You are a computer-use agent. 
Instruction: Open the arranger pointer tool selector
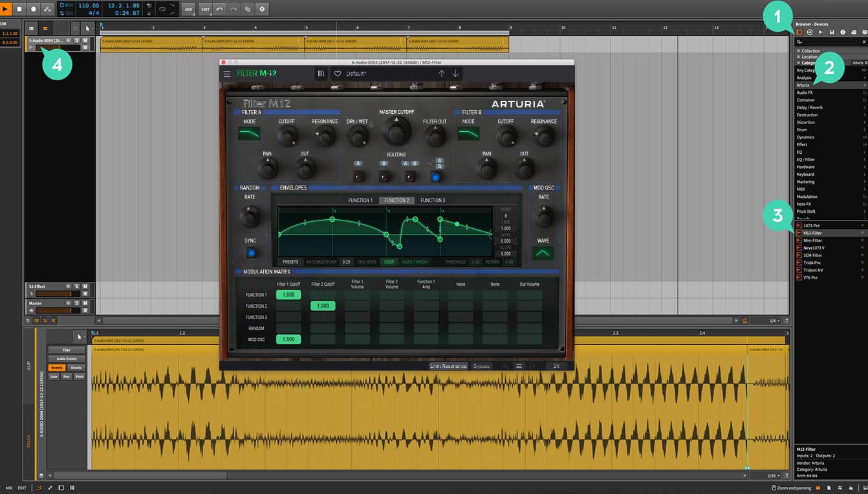click(x=89, y=28)
